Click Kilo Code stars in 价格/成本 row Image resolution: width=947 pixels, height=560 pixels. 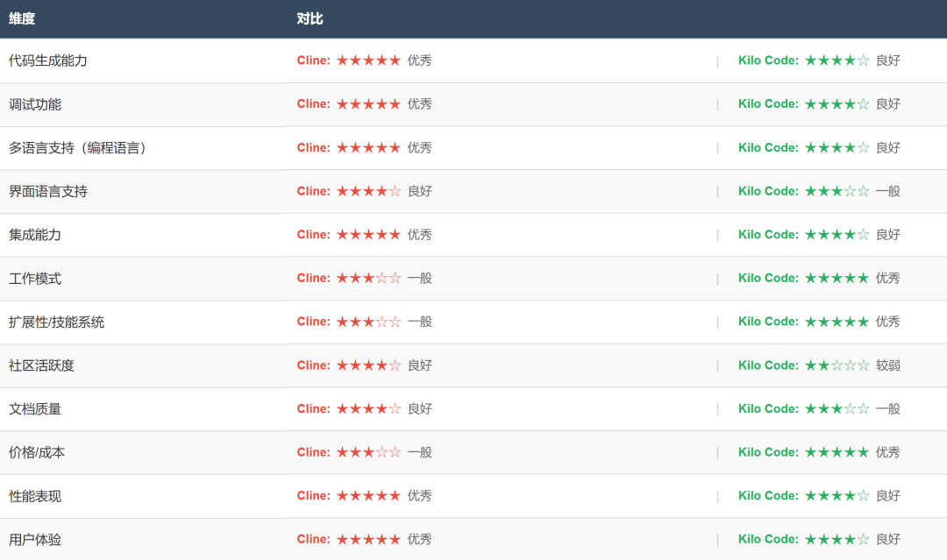[x=837, y=452]
